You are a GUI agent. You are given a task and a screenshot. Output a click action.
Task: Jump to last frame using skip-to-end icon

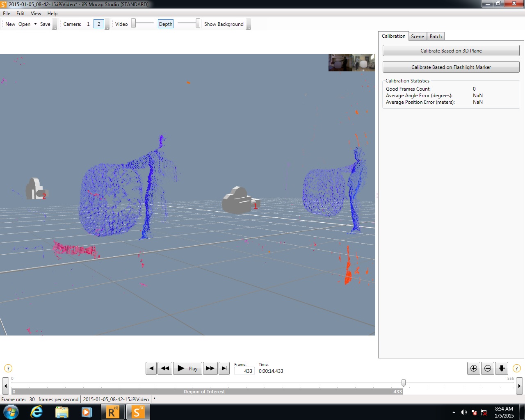coord(224,368)
